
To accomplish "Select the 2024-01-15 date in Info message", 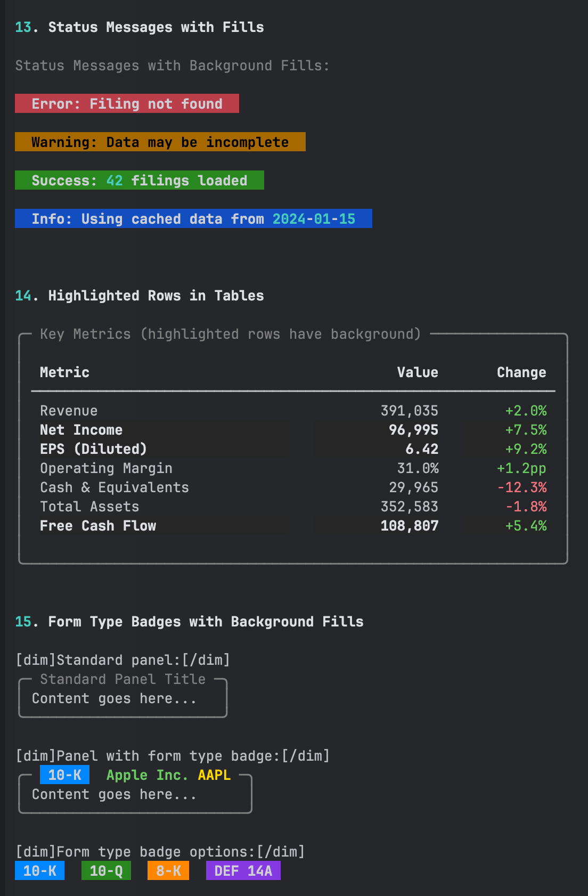I will pyautogui.click(x=314, y=219).
